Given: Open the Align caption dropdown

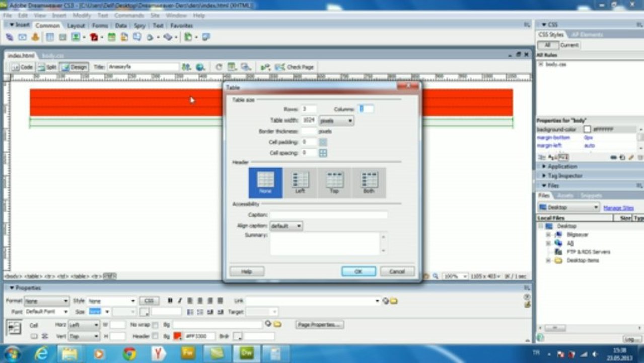Looking at the screenshot, I should point(286,226).
